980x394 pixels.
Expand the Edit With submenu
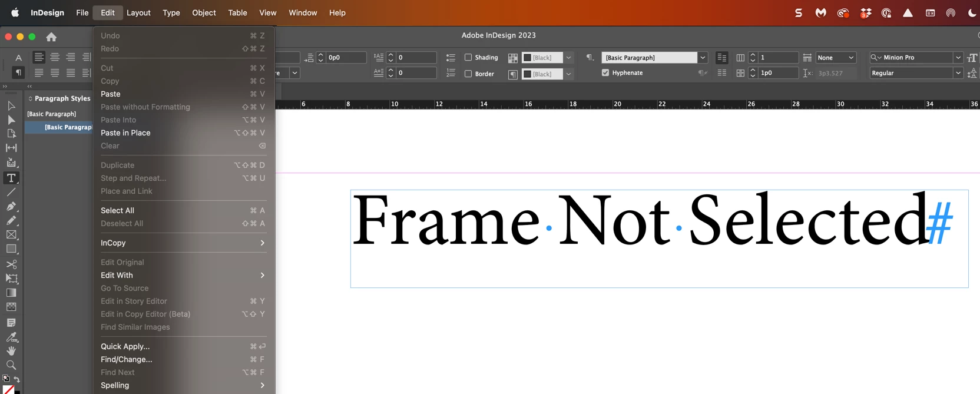coord(183,275)
